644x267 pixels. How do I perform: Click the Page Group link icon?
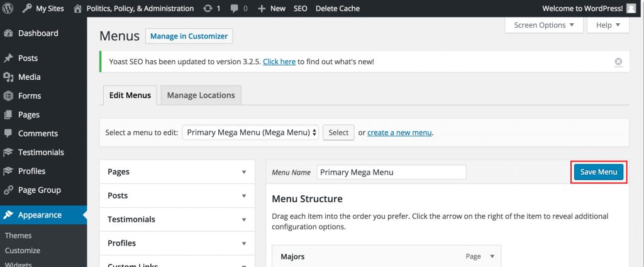tap(8, 190)
